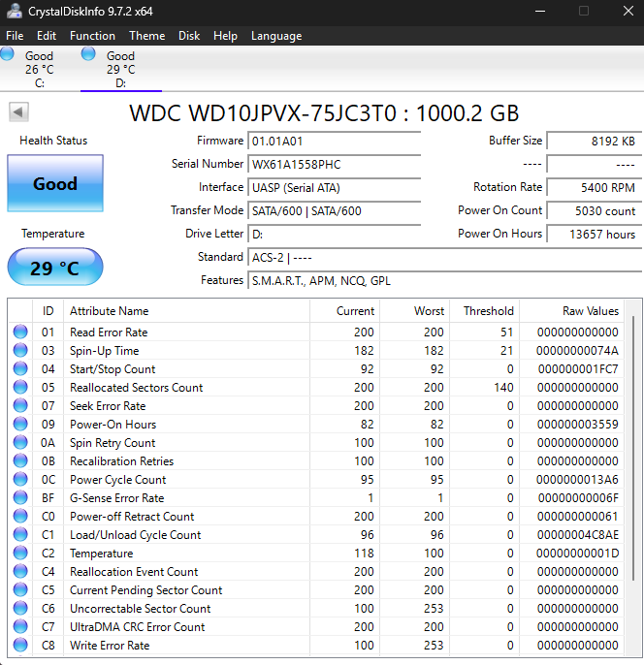
Task: Click the Attribute Name column header
Action: pos(186,311)
